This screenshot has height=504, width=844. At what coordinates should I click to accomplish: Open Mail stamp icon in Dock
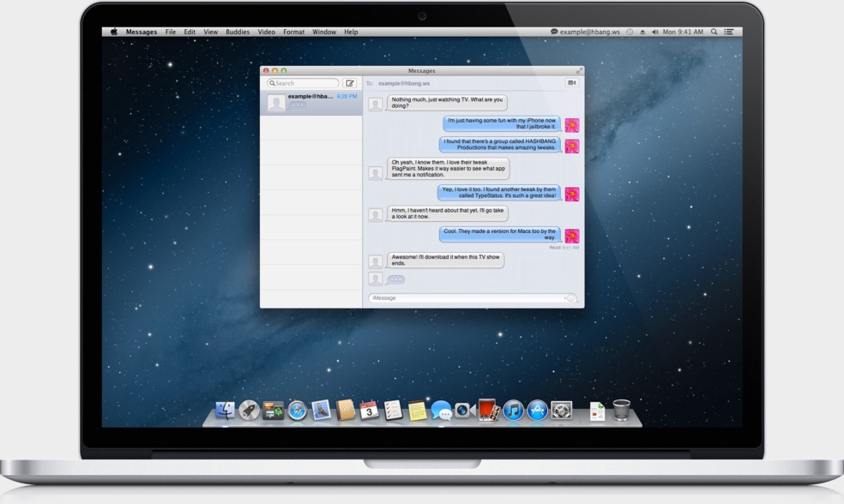pyautogui.click(x=322, y=411)
